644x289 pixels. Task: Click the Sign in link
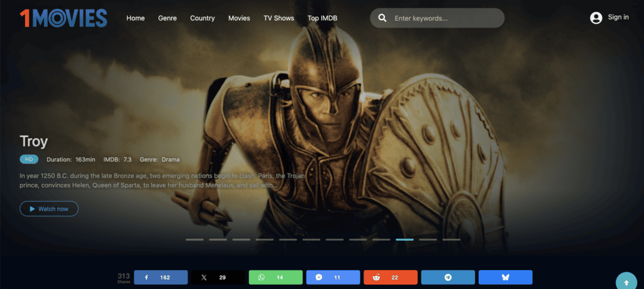point(618,17)
